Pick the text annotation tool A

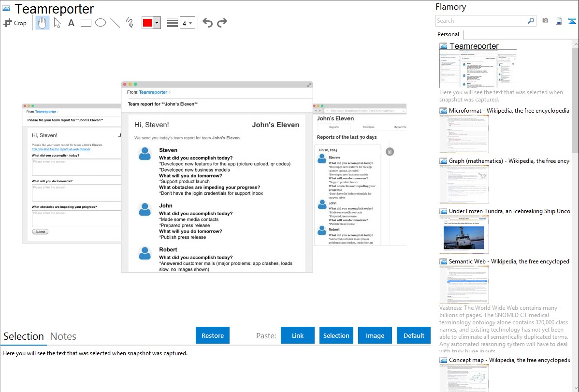71,23
